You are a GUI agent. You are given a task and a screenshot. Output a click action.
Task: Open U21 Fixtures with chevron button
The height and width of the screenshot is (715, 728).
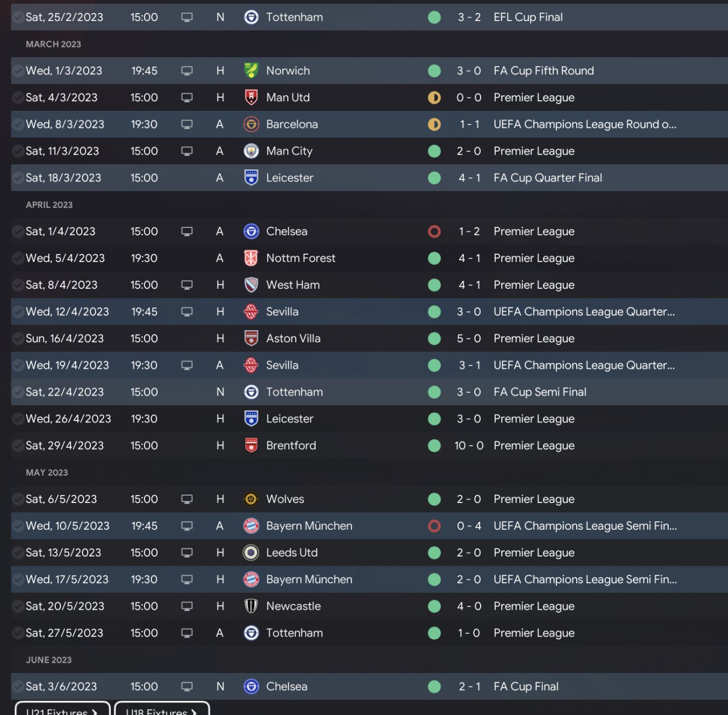coord(62,710)
